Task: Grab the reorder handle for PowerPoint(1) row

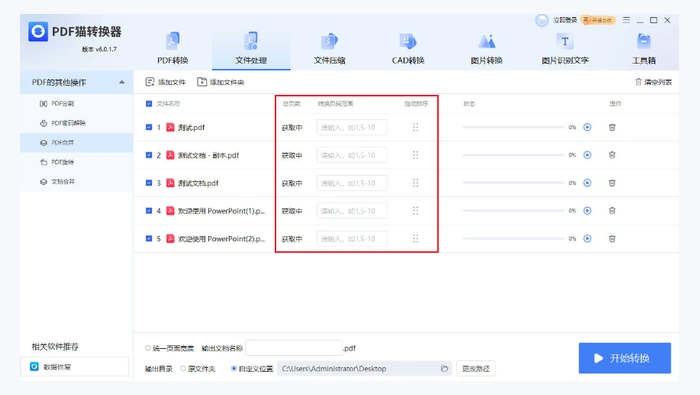Action: point(416,211)
